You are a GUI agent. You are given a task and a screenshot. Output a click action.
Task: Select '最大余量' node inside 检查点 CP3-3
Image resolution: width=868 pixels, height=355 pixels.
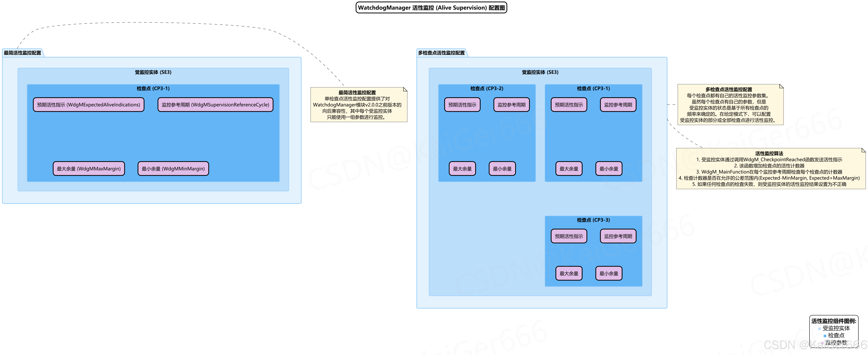(x=569, y=273)
